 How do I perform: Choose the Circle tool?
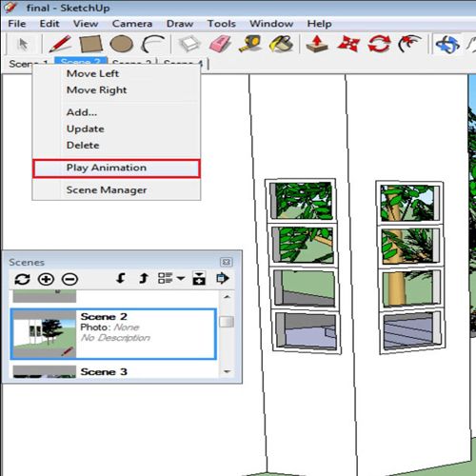coord(121,44)
